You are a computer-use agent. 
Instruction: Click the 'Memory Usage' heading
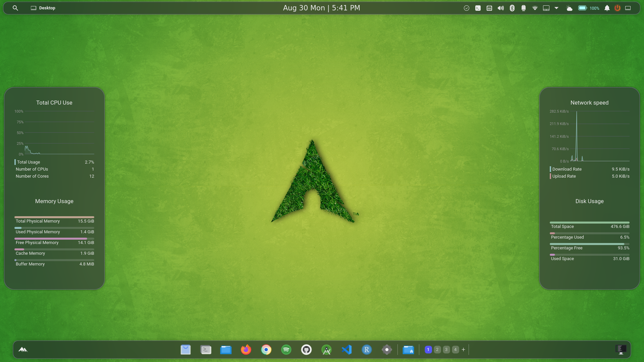tap(54, 201)
